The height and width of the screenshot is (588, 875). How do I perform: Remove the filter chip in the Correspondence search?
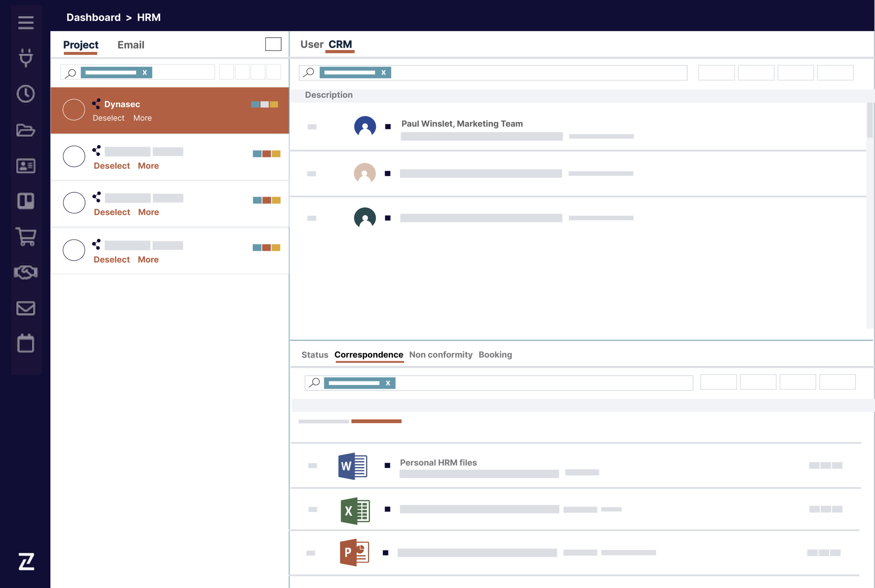coord(388,383)
